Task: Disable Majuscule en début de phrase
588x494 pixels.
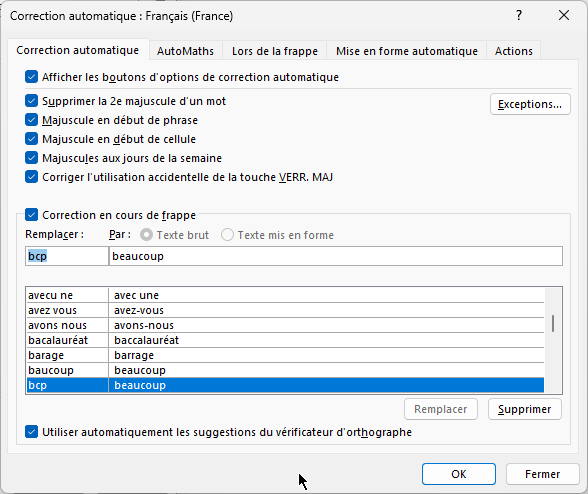Action: coord(32,120)
